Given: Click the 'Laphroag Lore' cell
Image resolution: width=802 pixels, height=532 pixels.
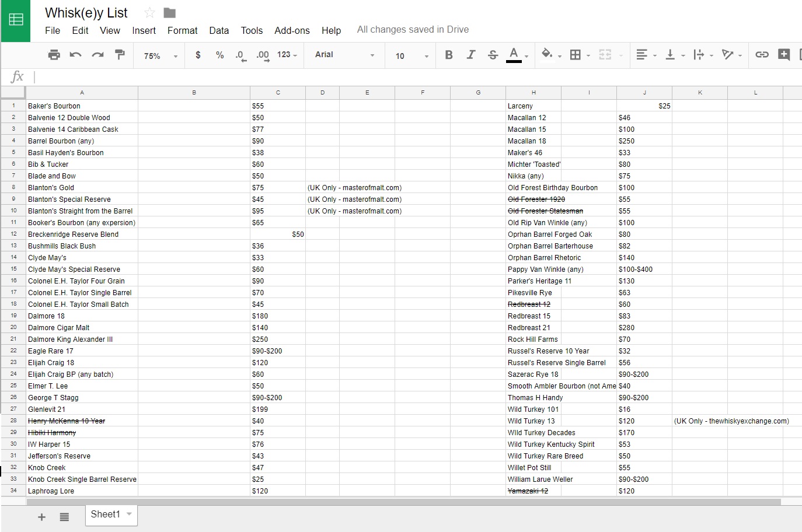Looking at the screenshot, I should point(82,491).
